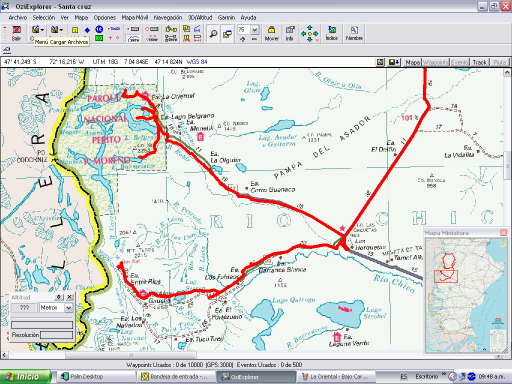The image size is (512, 384).
Task: Open the Metros units dropdown
Action: point(69,307)
